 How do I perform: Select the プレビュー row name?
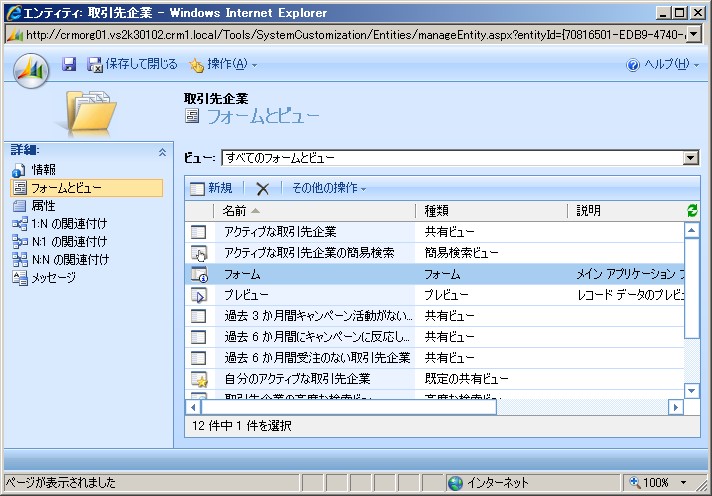247,295
